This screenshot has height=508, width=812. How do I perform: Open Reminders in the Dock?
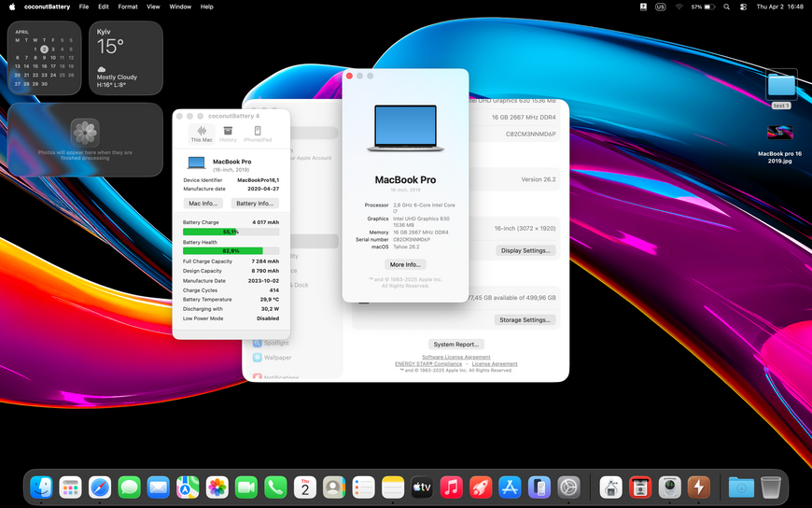point(364,487)
